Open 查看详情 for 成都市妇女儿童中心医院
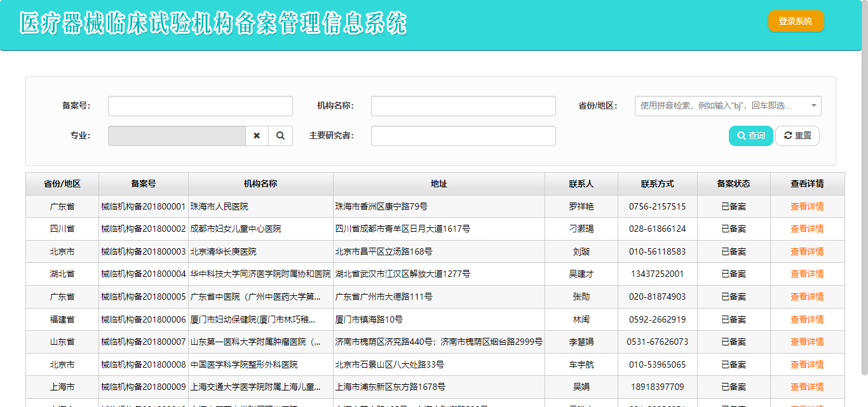The height and width of the screenshot is (407, 868). 807,229
